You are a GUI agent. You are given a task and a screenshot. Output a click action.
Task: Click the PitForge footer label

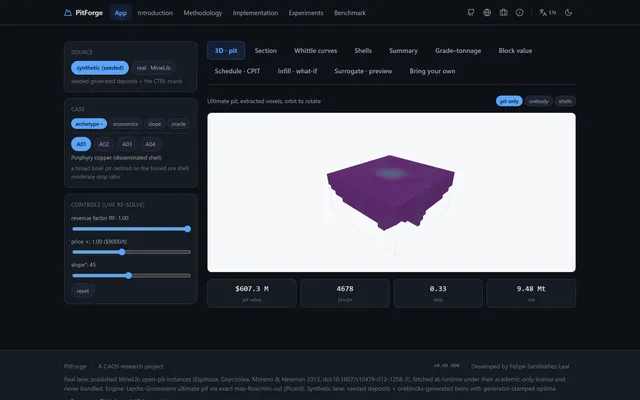(75, 367)
